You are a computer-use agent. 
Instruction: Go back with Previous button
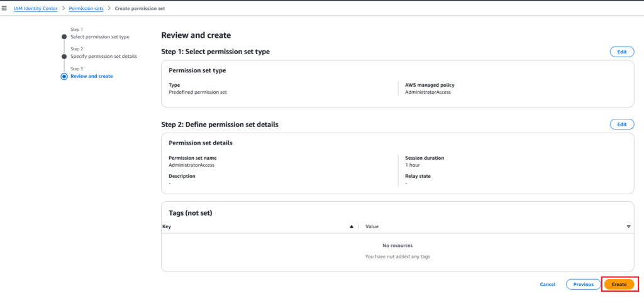click(583, 284)
